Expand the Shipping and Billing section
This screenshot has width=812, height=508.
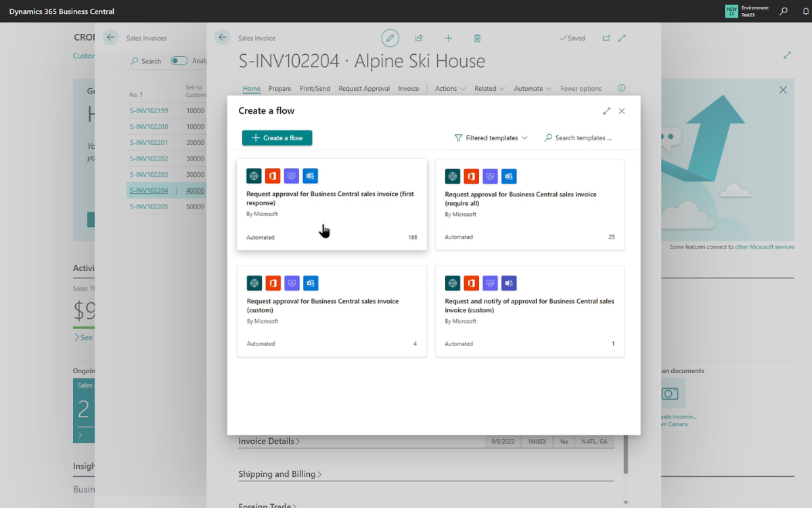click(x=279, y=474)
